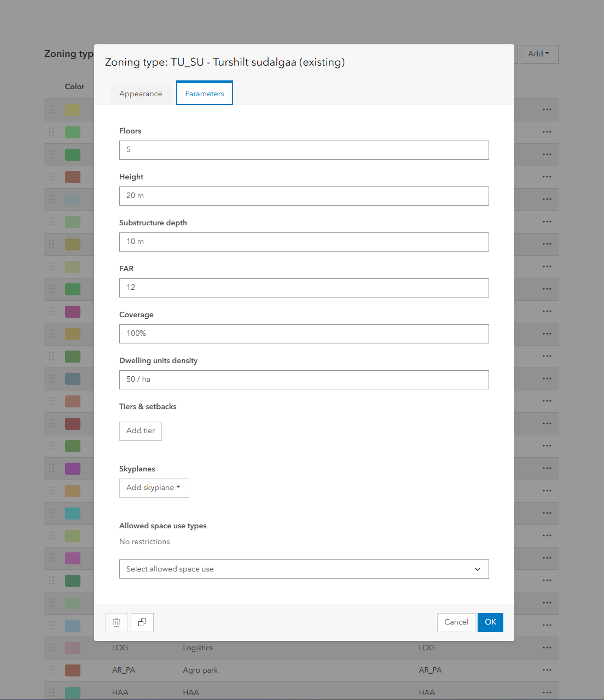Cancel the zoning type dialog

[x=456, y=622]
